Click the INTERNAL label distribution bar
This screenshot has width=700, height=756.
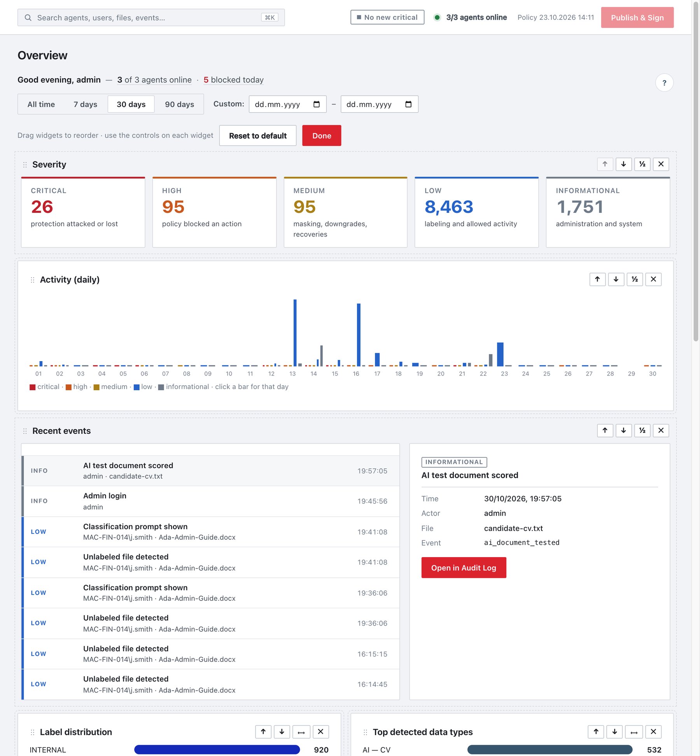click(217, 750)
